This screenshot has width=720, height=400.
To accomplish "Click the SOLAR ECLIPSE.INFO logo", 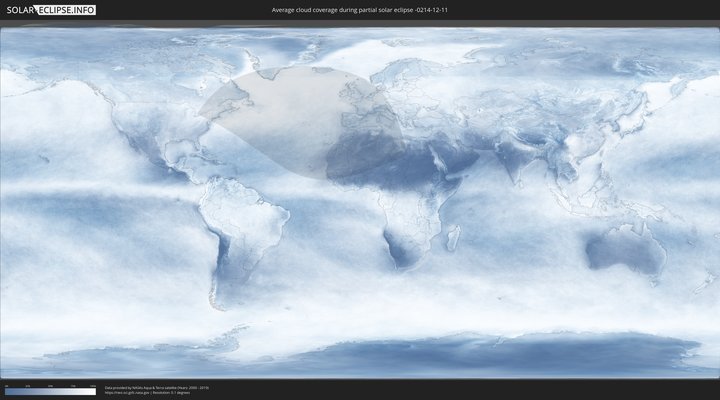I will (49, 10).
